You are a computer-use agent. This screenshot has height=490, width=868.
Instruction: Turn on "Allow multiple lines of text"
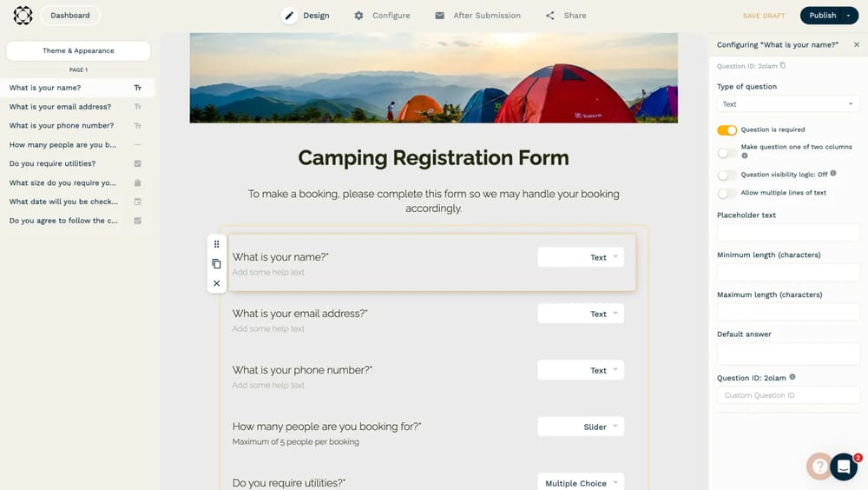[x=727, y=193]
